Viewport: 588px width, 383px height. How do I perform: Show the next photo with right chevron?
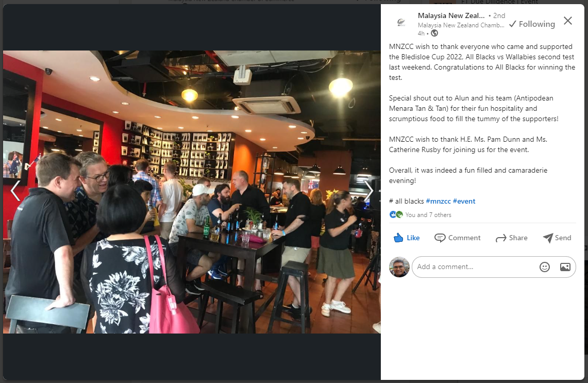tap(369, 191)
